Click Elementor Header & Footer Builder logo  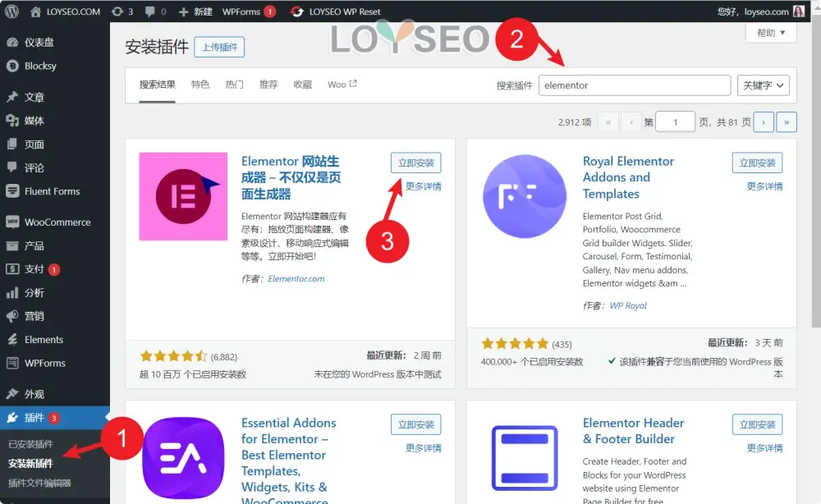[x=525, y=458]
